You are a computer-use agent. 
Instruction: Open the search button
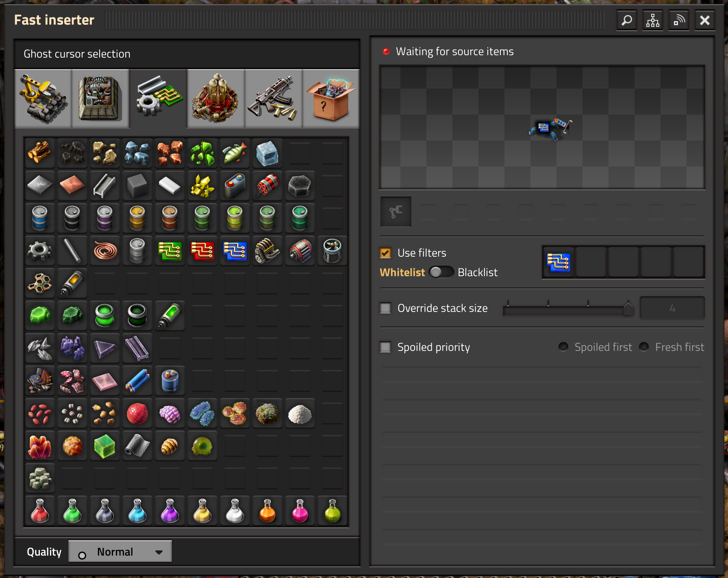[627, 20]
